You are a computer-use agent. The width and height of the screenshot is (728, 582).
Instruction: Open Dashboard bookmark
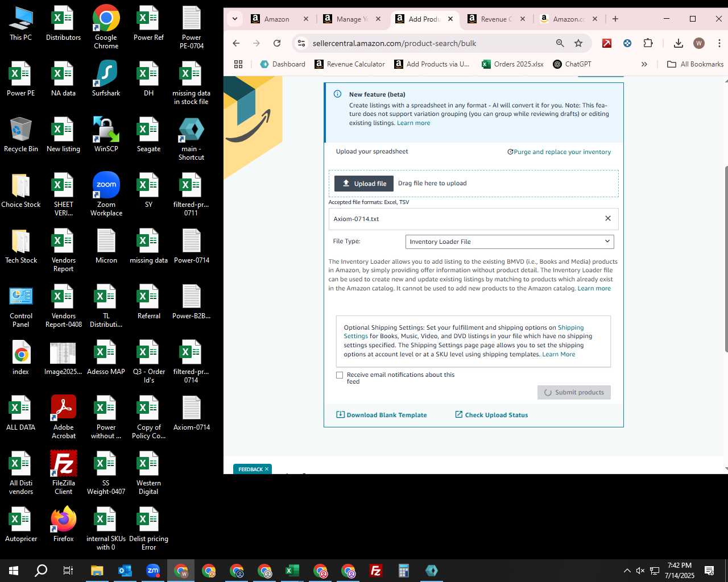[x=283, y=64]
